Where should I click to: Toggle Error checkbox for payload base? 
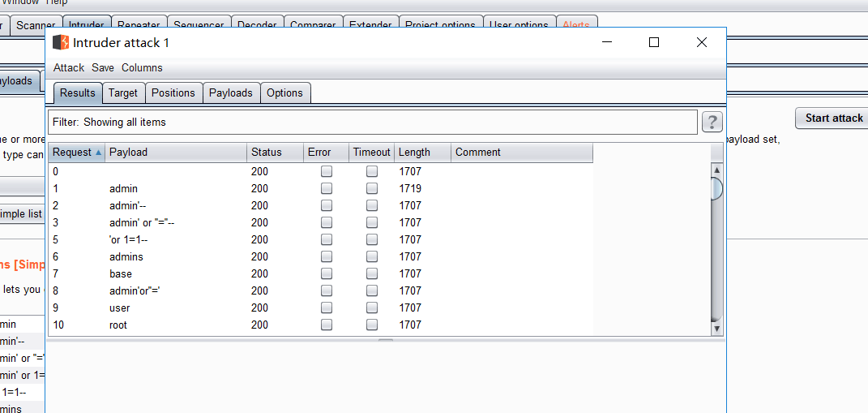pos(327,273)
